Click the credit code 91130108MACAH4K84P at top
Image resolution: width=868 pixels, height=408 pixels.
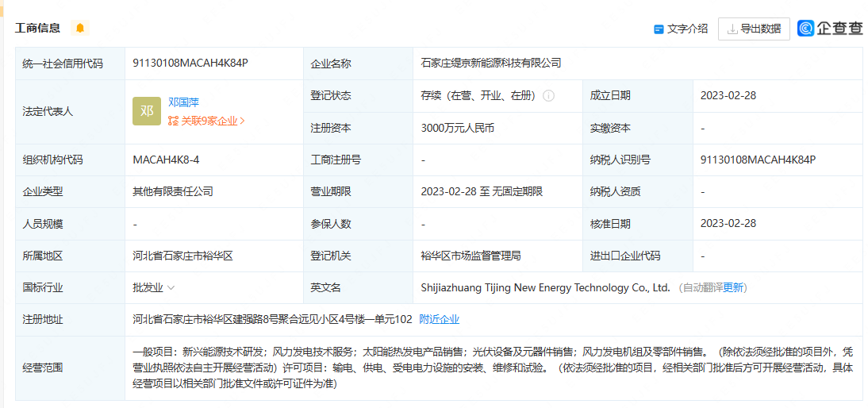click(x=190, y=64)
